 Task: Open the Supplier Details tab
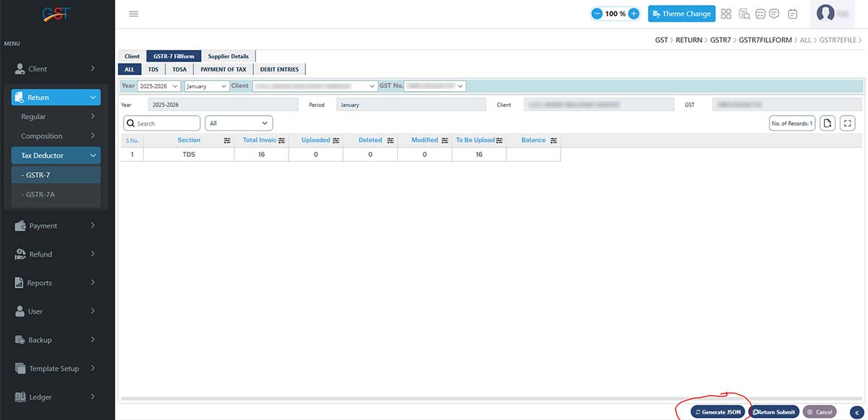click(x=228, y=56)
